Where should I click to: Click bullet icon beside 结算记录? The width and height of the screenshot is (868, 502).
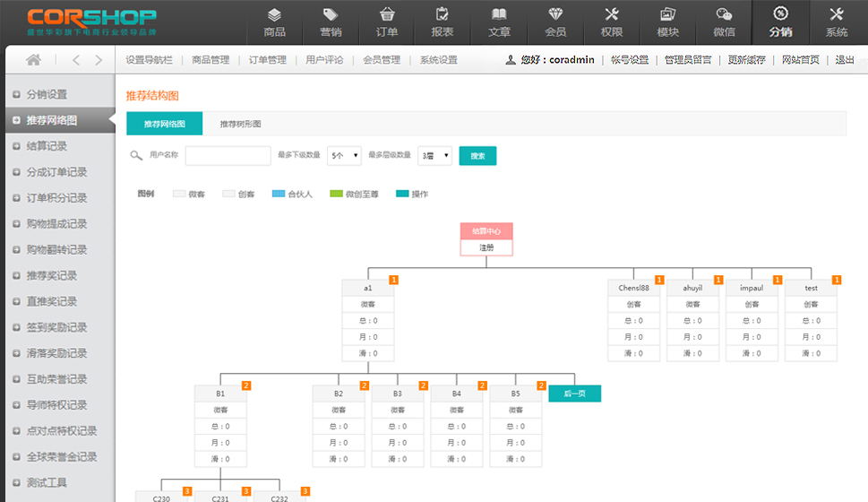[x=16, y=146]
